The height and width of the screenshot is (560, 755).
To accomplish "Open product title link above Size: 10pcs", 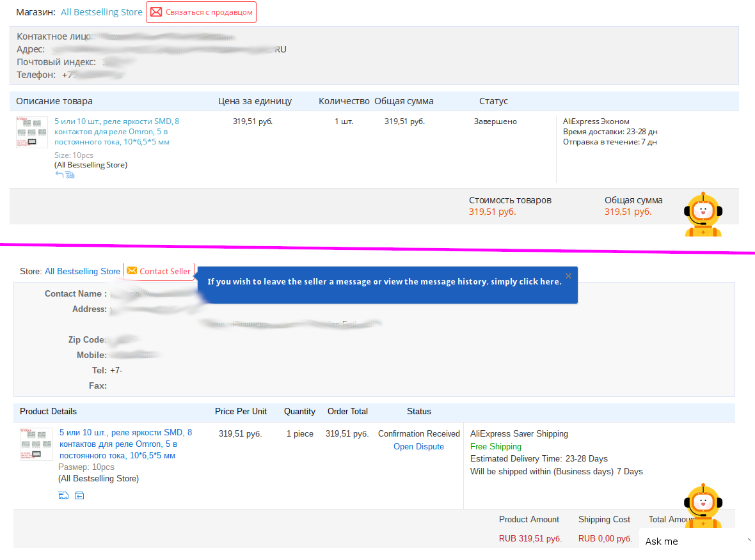I will (116, 131).
